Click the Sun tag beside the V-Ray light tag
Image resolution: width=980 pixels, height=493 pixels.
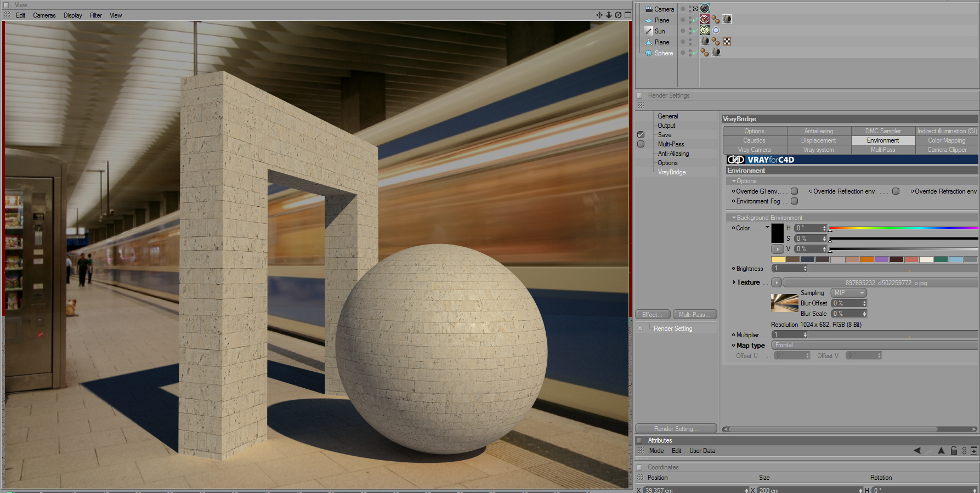pyautogui.click(x=716, y=30)
